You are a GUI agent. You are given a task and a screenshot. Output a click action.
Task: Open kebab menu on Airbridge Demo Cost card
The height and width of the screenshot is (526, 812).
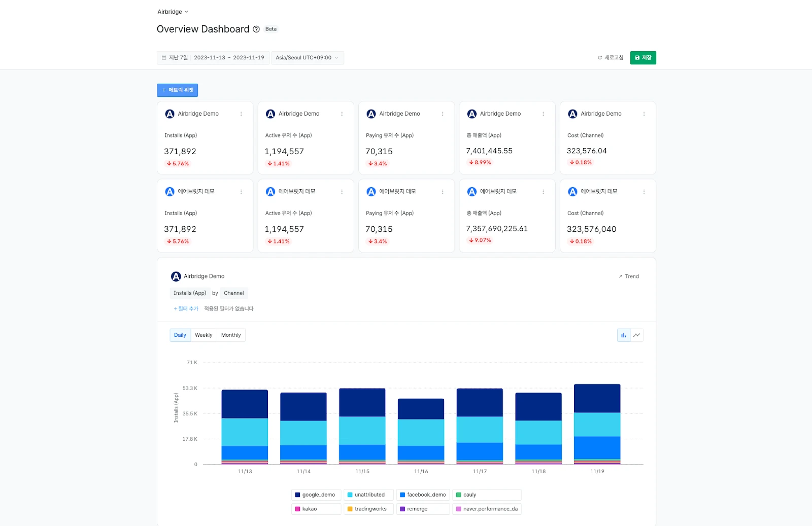pos(644,114)
